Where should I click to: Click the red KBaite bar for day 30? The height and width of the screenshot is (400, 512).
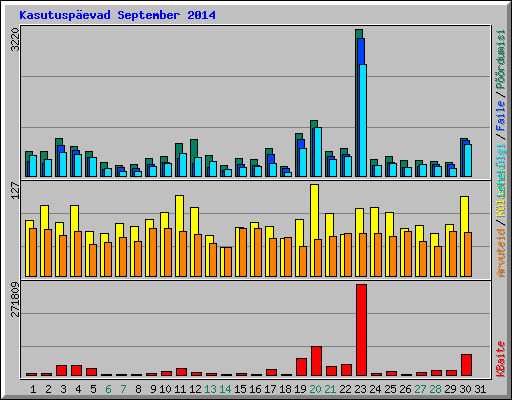(x=466, y=365)
